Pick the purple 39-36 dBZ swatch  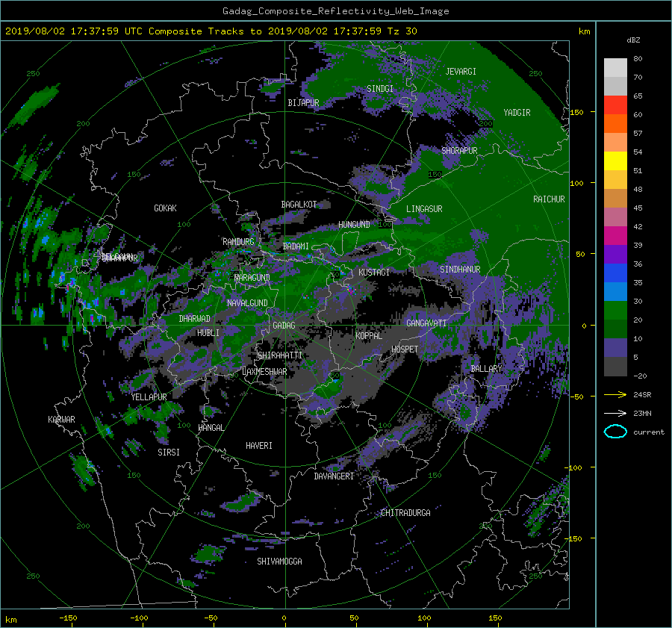click(615, 255)
